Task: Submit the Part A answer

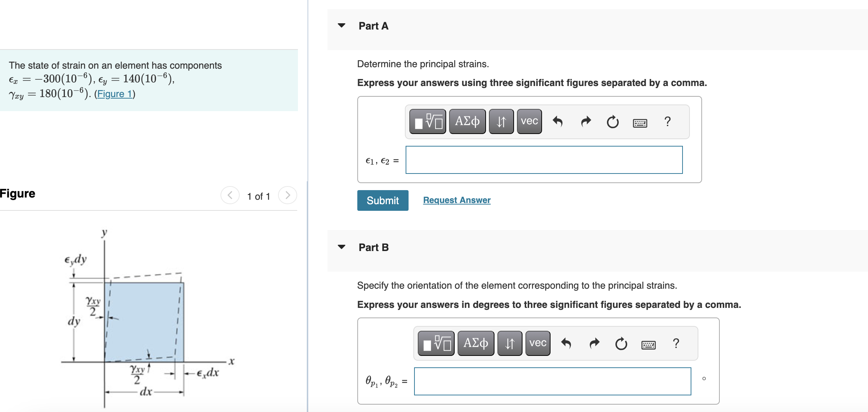Action: click(x=382, y=200)
